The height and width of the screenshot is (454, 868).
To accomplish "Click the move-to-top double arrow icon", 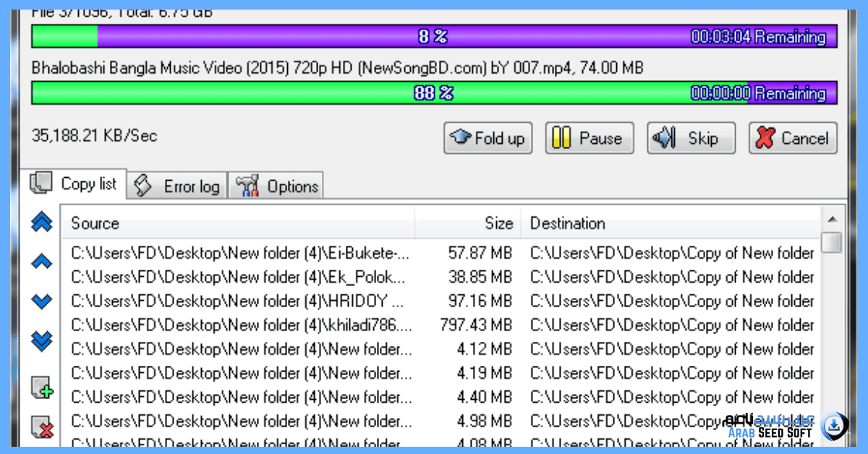I will coord(42,223).
